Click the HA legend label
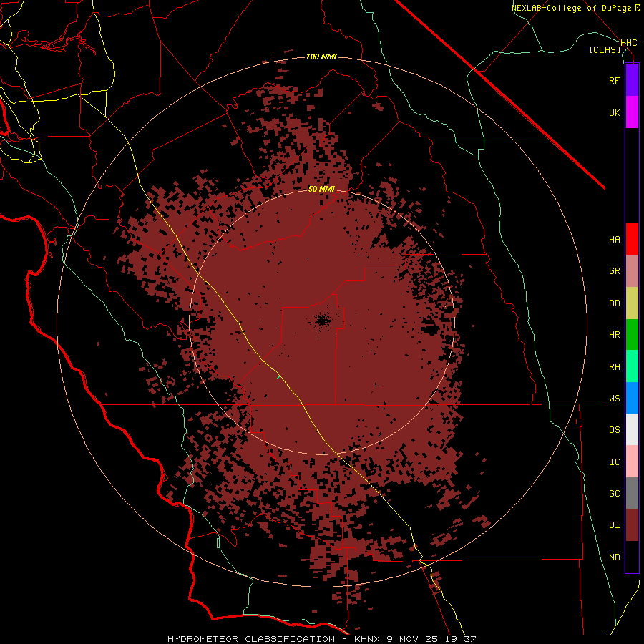Image resolution: width=644 pixels, height=644 pixels. (614, 240)
